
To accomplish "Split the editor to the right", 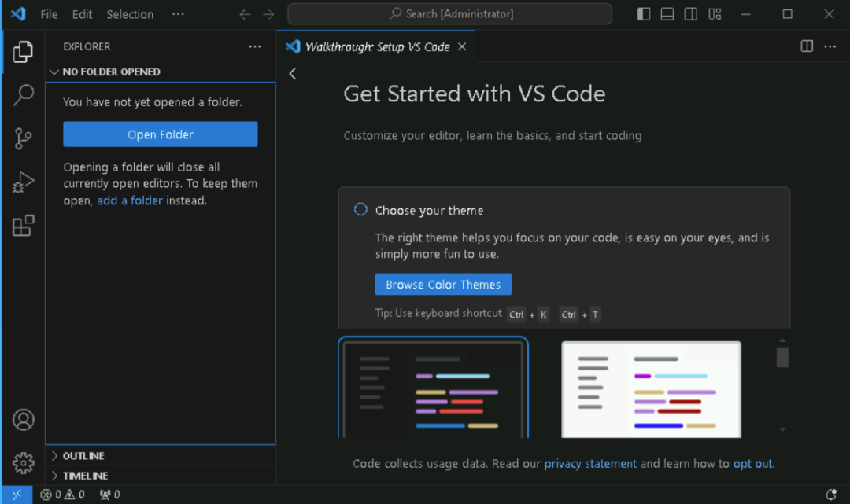I will 807,46.
